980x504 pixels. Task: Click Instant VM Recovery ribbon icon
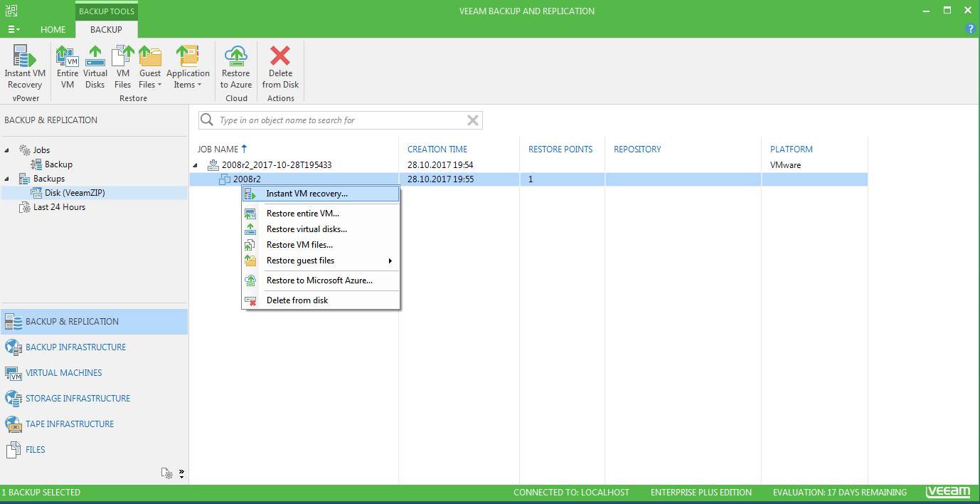coord(25,66)
